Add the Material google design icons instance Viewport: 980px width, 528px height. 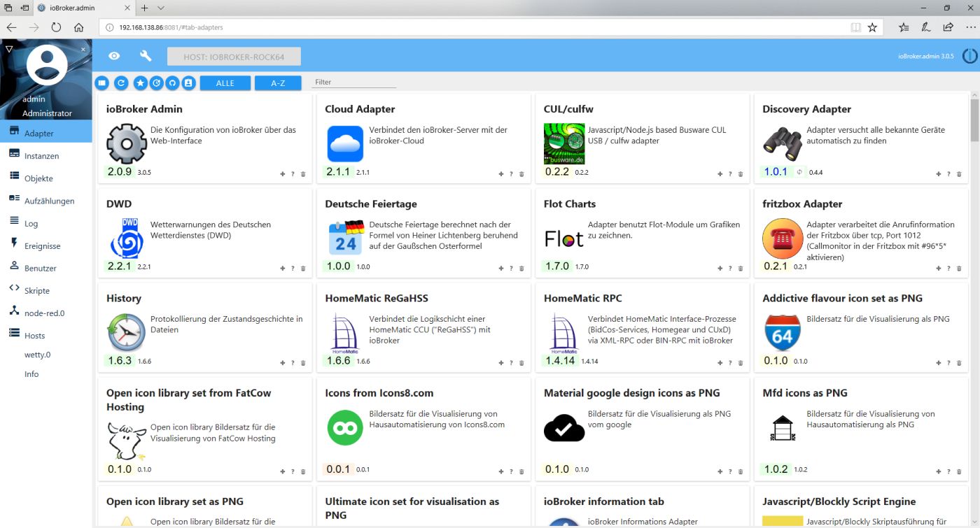[x=720, y=471]
